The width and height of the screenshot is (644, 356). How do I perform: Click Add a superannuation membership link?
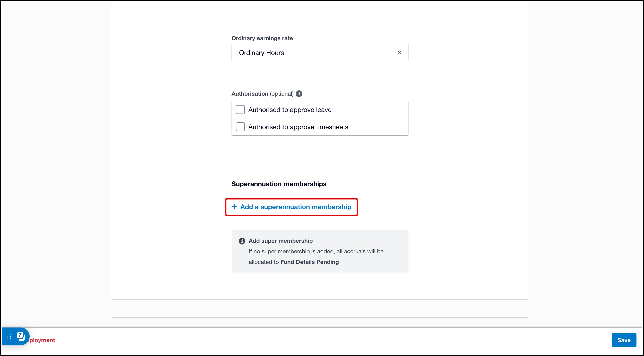pos(295,207)
